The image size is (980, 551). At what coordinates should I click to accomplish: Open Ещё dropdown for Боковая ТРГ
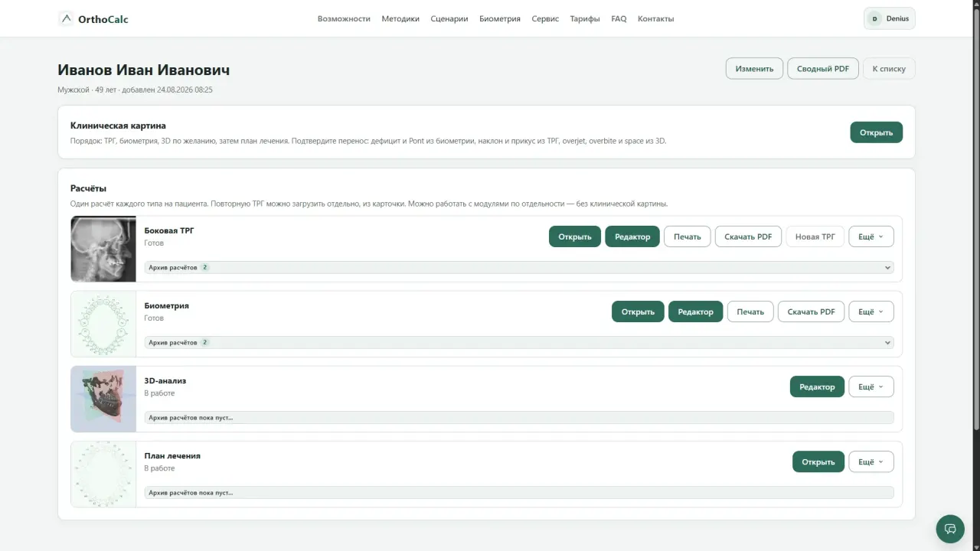click(871, 236)
